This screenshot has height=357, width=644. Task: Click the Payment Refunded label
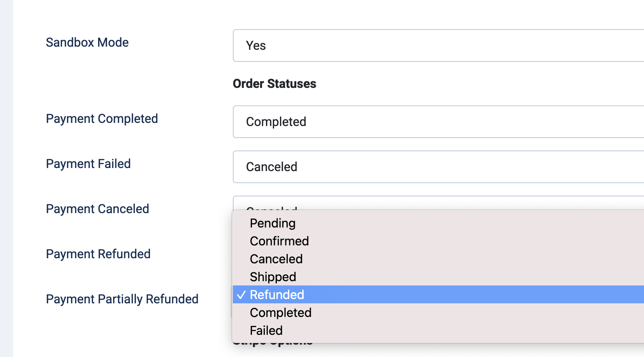click(x=98, y=254)
